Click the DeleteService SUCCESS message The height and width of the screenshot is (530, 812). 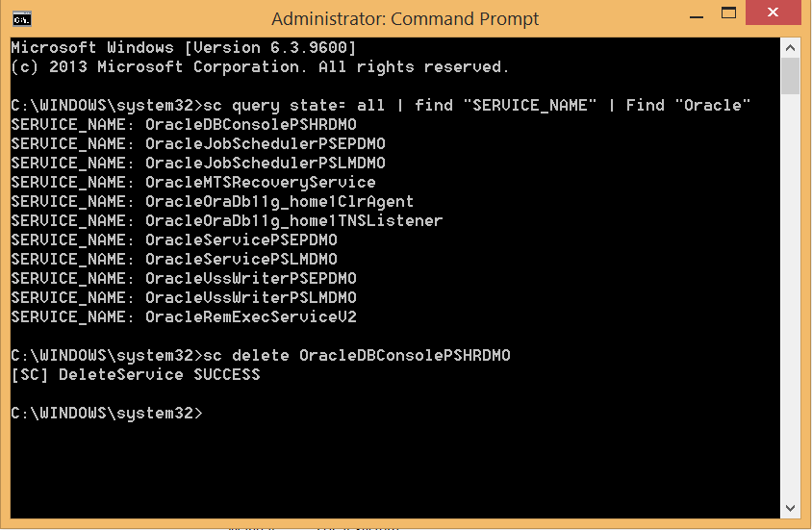click(x=136, y=375)
